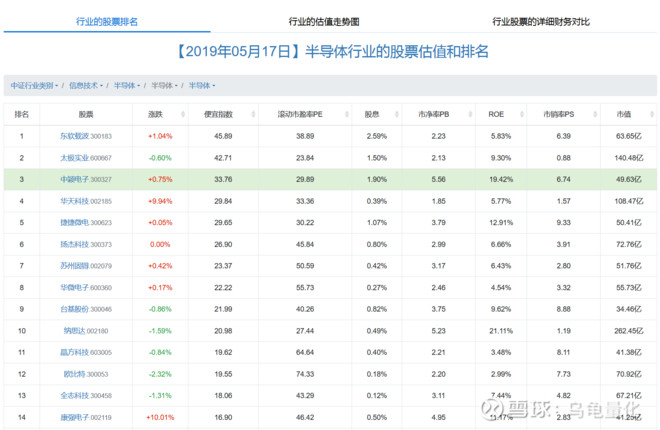
Task: Click PS value 8.88
Action: [563, 309]
